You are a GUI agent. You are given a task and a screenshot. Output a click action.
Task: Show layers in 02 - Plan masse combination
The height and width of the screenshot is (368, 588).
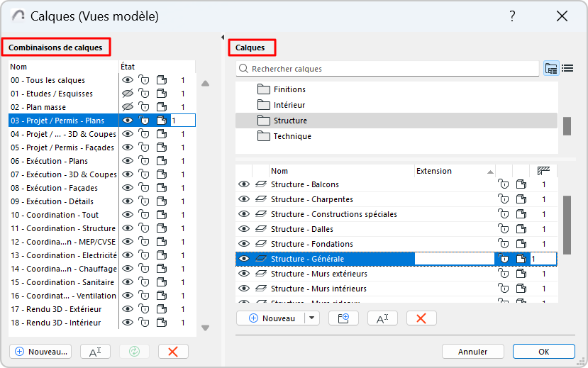[128, 107]
